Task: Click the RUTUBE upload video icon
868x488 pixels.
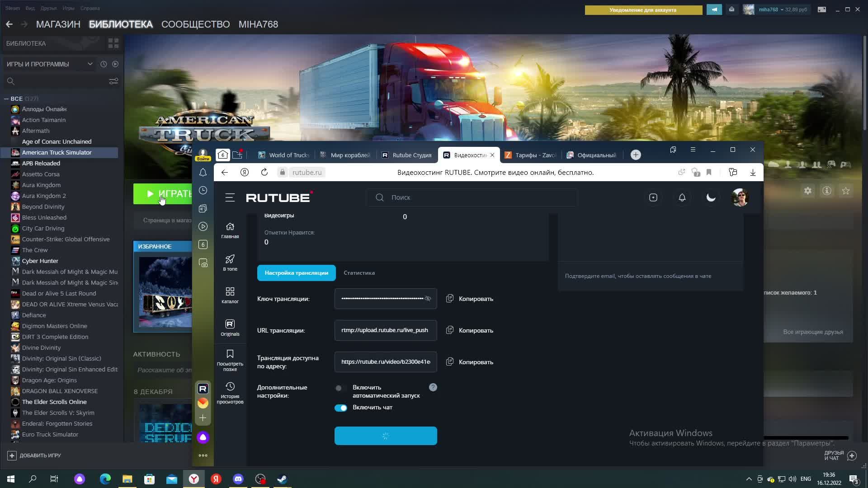Action: (x=653, y=197)
